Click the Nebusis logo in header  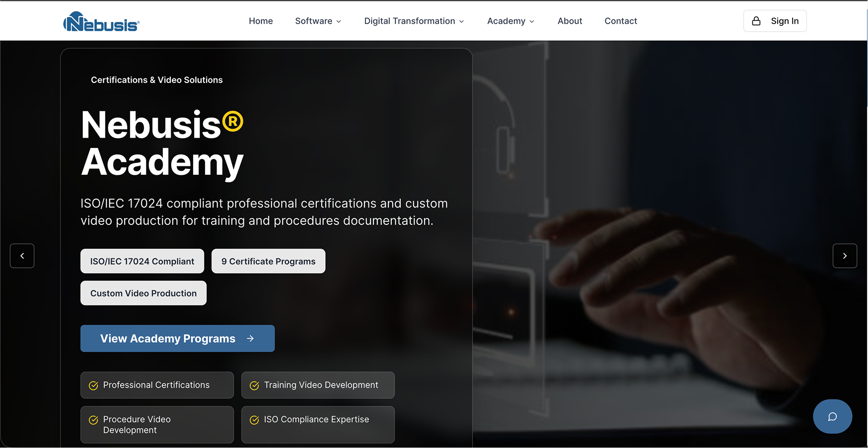point(101,22)
